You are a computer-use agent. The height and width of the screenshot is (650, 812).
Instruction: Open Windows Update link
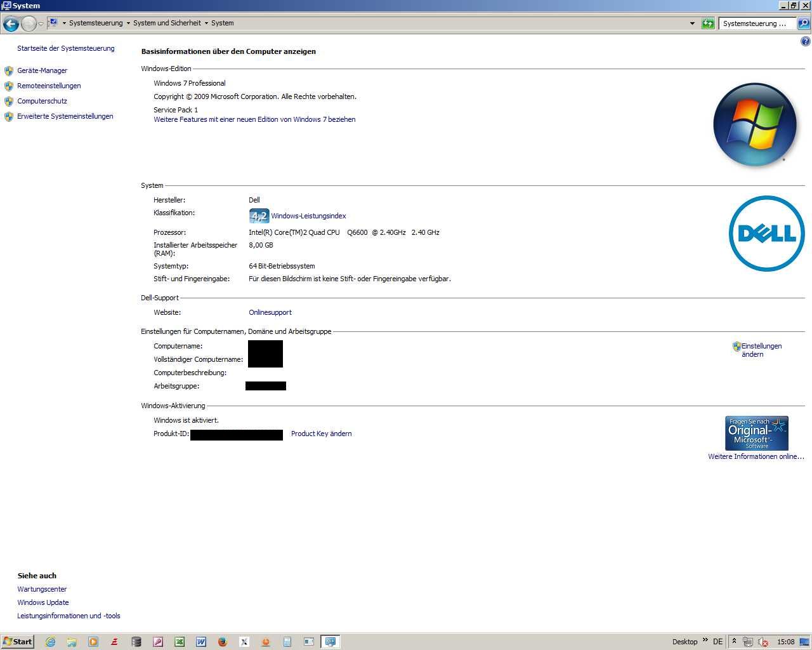[x=43, y=602]
